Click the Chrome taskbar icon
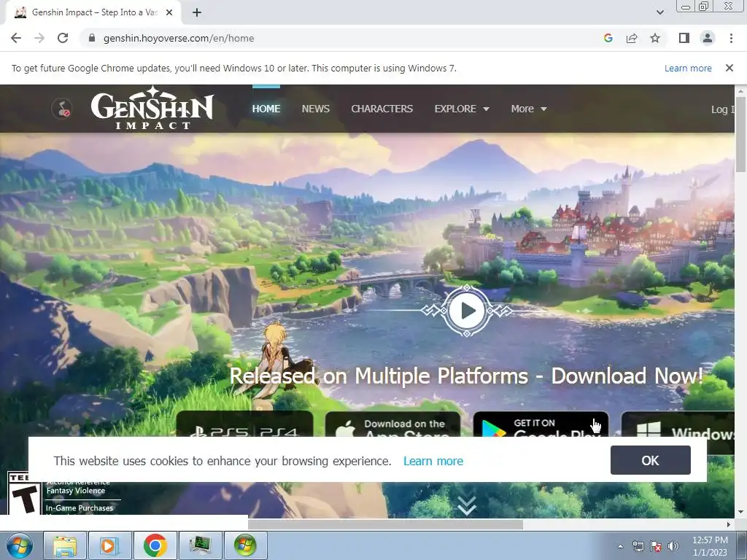The height and width of the screenshot is (560, 747). [x=155, y=545]
